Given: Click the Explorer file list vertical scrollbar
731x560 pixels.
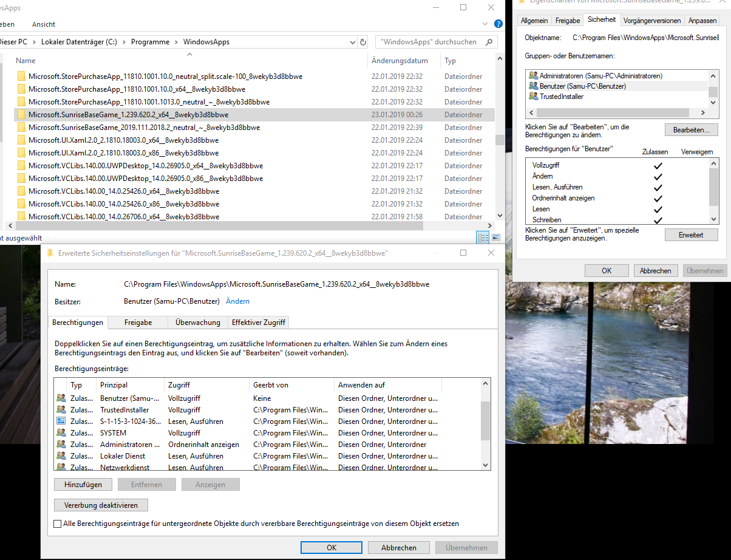Looking at the screenshot, I should 500,139.
